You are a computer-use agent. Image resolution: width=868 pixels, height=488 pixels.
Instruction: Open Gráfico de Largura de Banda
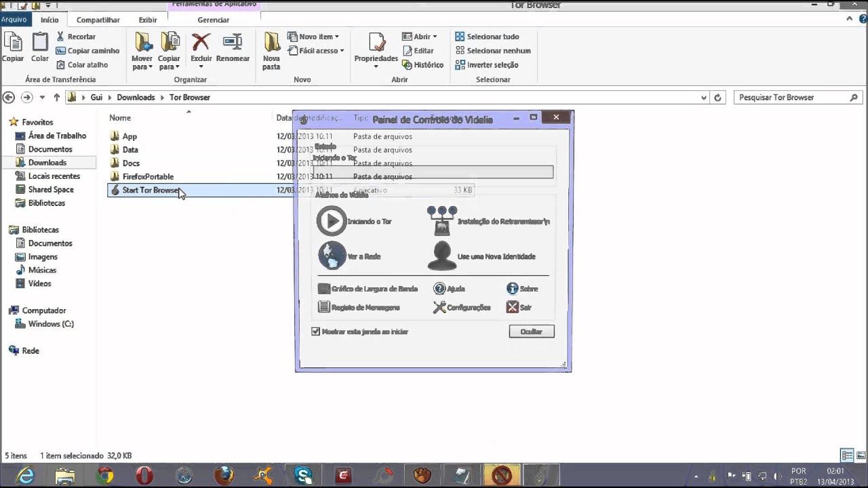click(x=368, y=289)
